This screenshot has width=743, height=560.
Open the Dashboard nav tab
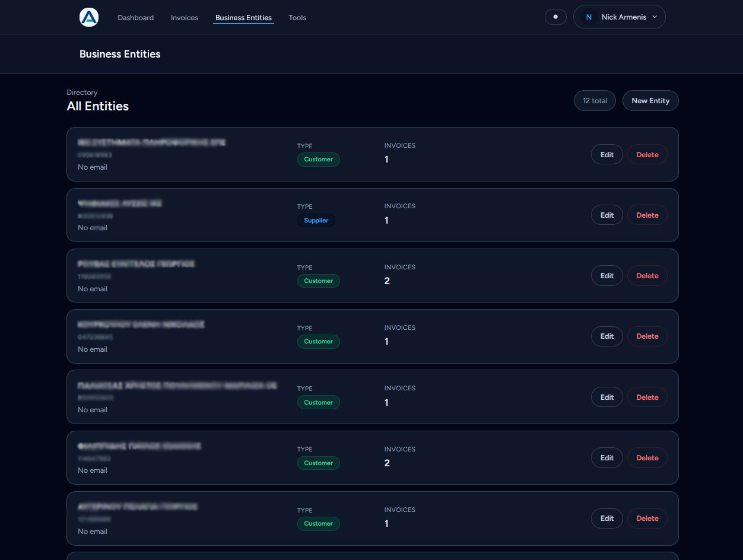[135, 18]
